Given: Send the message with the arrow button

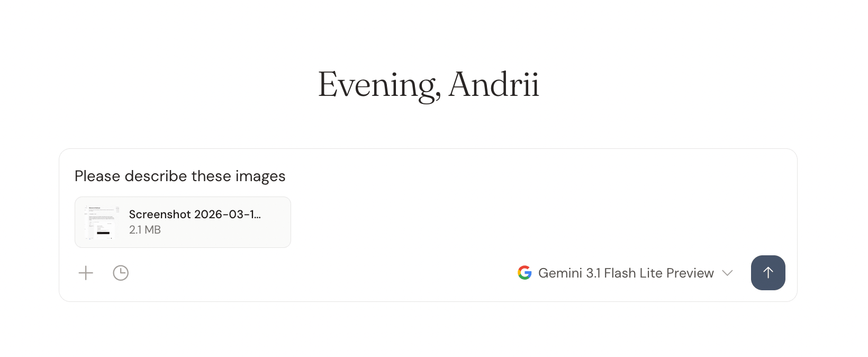Looking at the screenshot, I should [767, 273].
